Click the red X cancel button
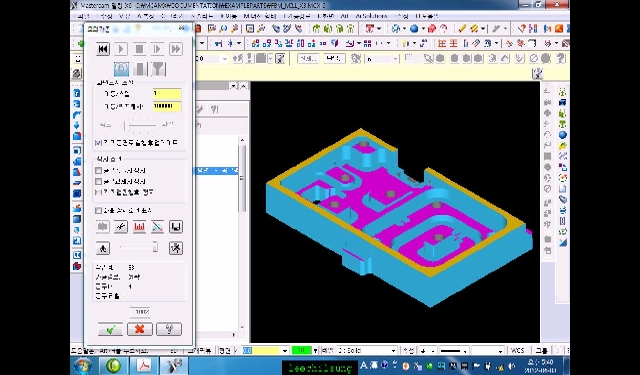Image resolution: width=640 pixels, height=375 pixels. click(140, 329)
